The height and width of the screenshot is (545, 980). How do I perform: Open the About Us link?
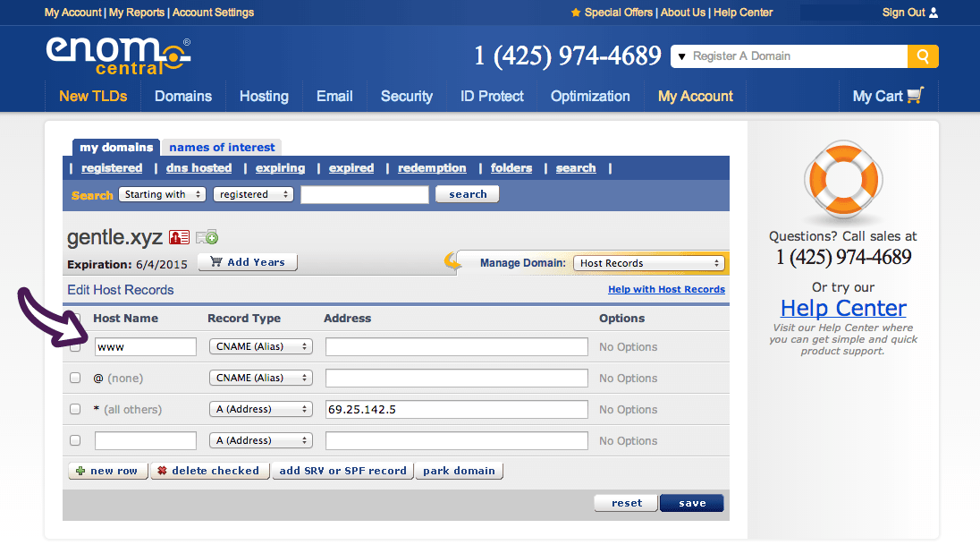tap(682, 13)
